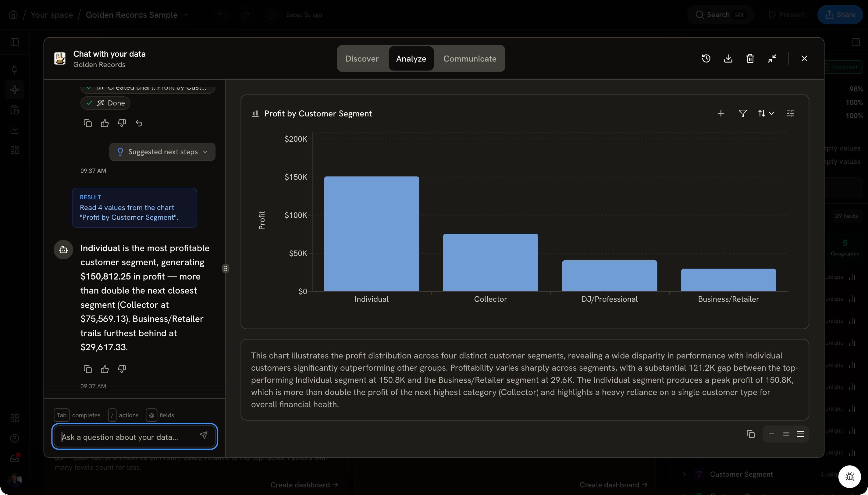
Task: Delete chat with trash icon
Action: (x=750, y=59)
